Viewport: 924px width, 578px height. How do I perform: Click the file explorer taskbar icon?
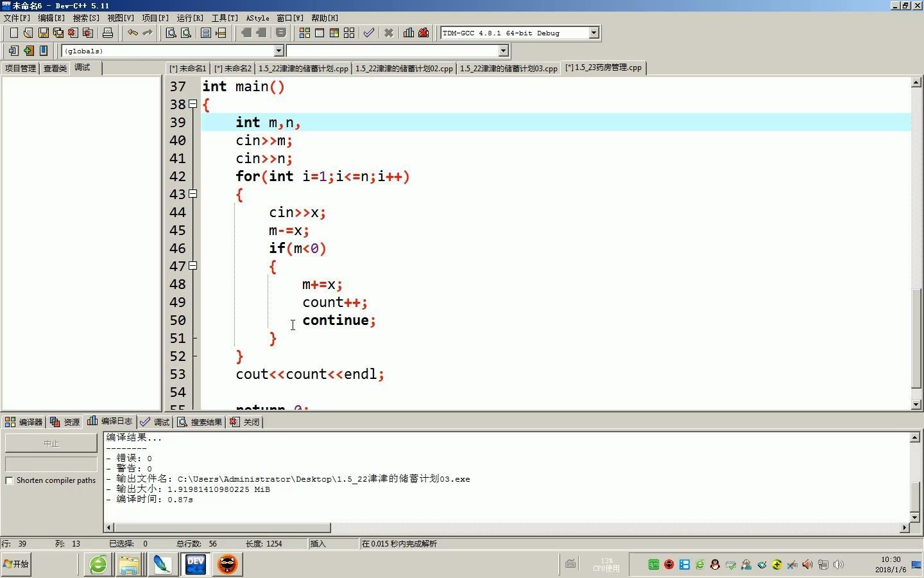129,564
